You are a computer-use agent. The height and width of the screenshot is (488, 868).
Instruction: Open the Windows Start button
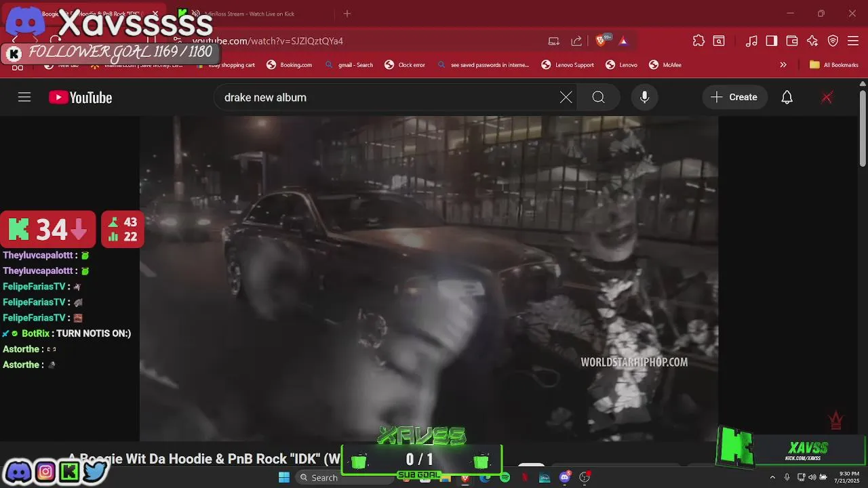pos(284,477)
